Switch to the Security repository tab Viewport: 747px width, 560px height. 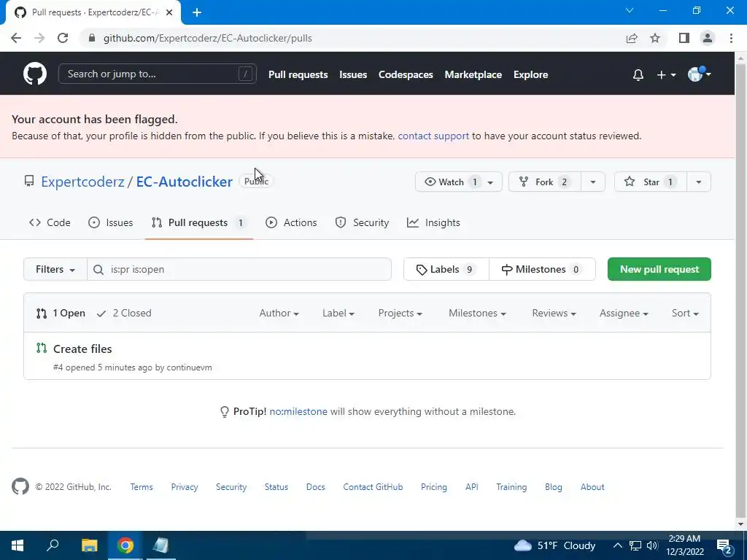(x=362, y=222)
